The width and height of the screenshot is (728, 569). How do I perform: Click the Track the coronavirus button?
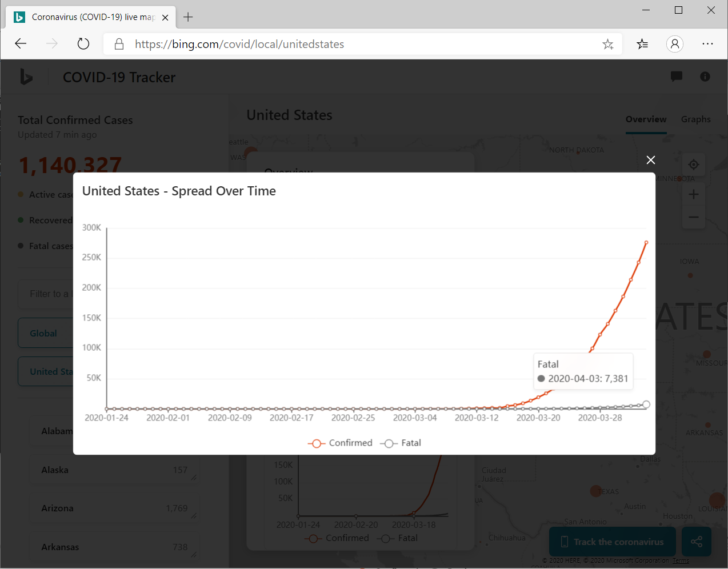[613, 542]
